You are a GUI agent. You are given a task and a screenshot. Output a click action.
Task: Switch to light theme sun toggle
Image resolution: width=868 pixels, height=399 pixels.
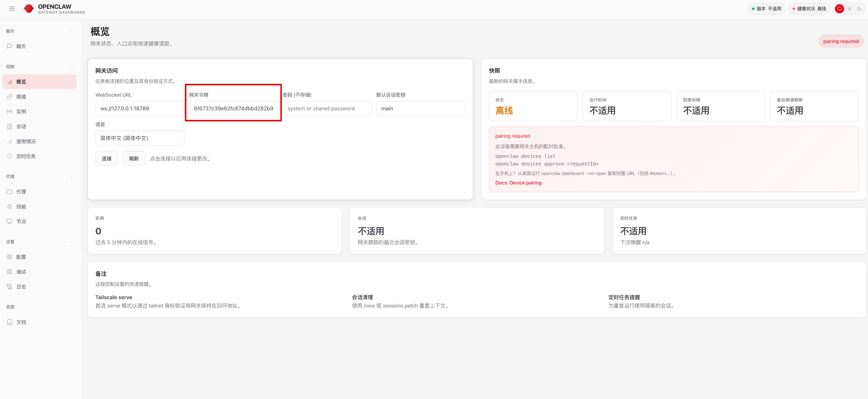849,9
